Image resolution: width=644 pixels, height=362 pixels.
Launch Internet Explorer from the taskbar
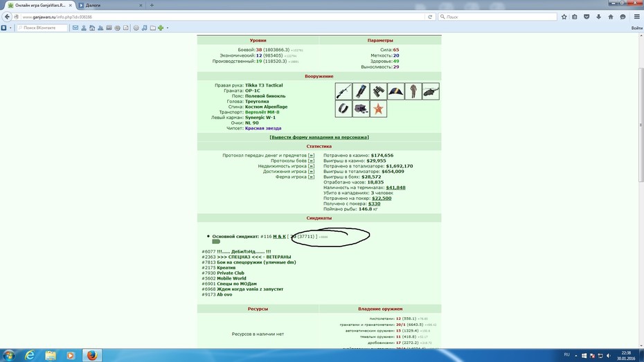click(30, 355)
